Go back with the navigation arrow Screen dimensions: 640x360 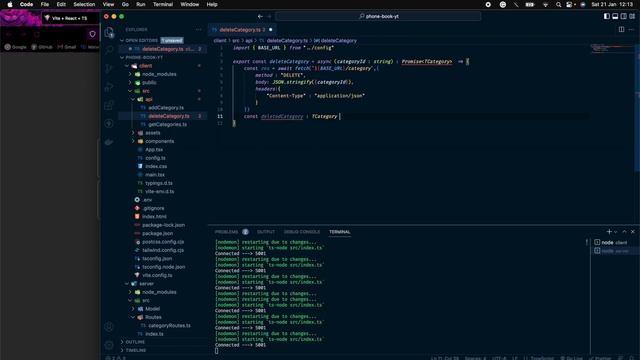[x=260, y=16]
